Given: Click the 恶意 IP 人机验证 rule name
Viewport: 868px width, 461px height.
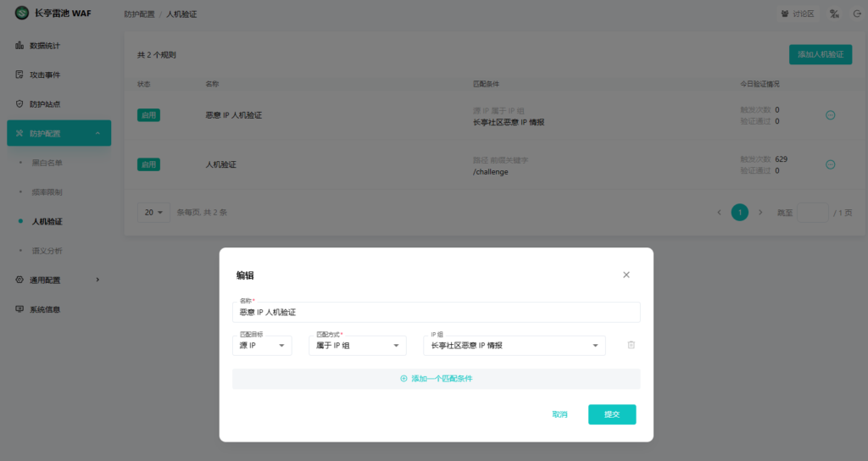Looking at the screenshot, I should coord(234,115).
